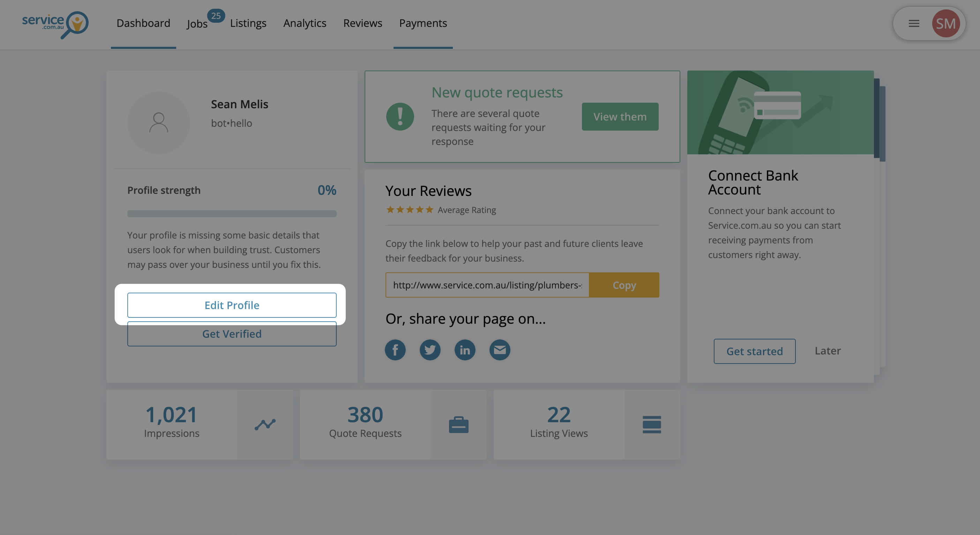Share page on Facebook
Image resolution: width=980 pixels, height=535 pixels.
click(x=395, y=350)
